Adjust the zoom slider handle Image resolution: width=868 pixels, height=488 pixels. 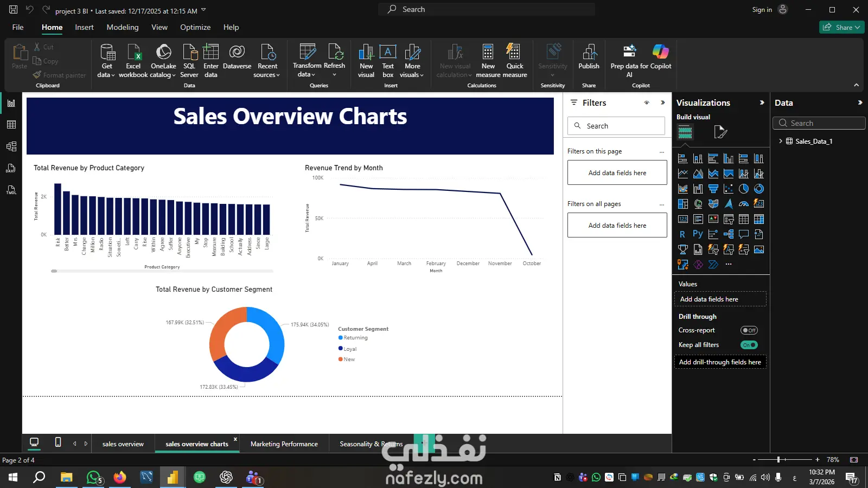(x=778, y=459)
